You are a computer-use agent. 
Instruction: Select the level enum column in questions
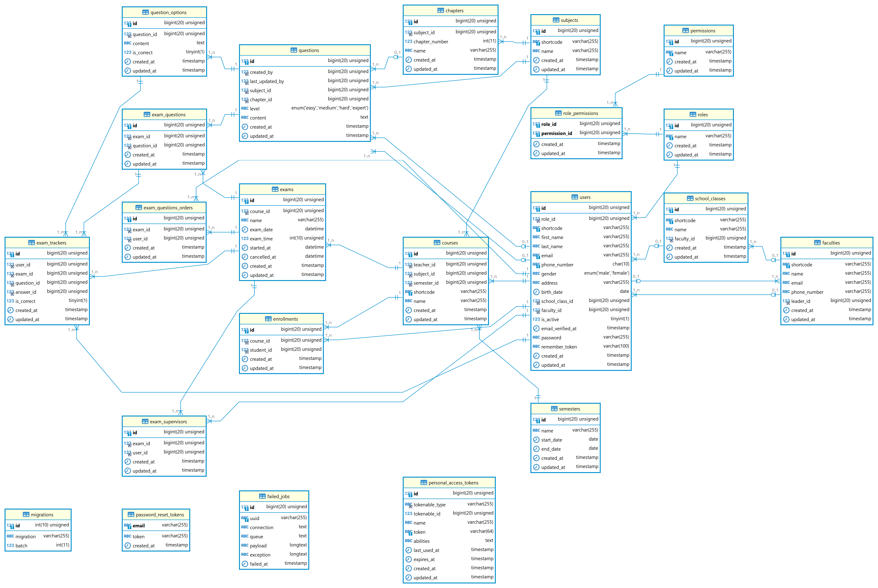[255, 109]
